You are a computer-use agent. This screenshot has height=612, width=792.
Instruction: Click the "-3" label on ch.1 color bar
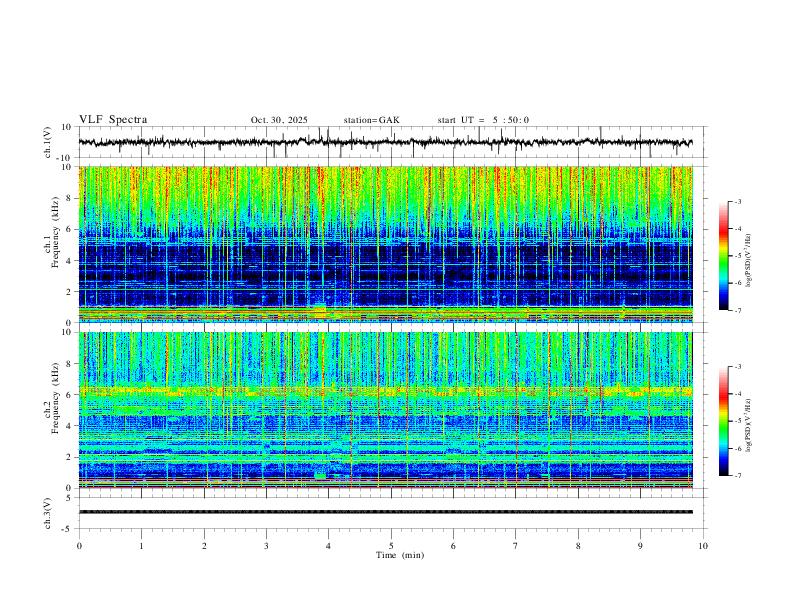(738, 201)
